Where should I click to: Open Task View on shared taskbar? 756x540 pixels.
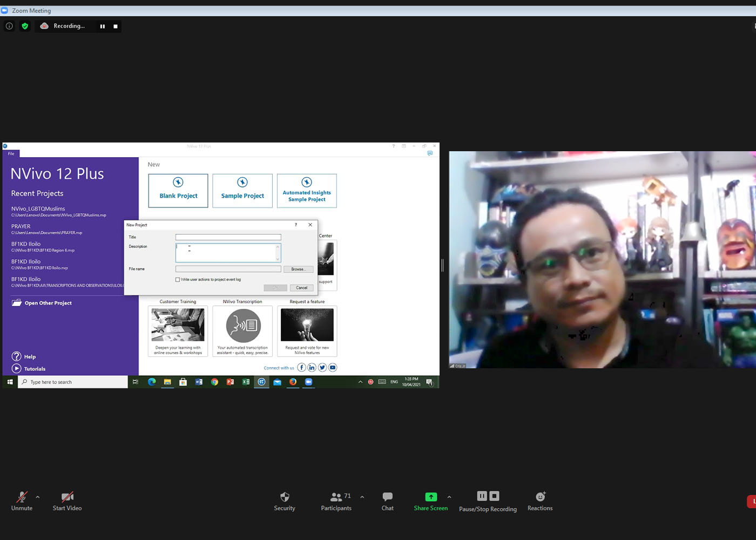136,382
